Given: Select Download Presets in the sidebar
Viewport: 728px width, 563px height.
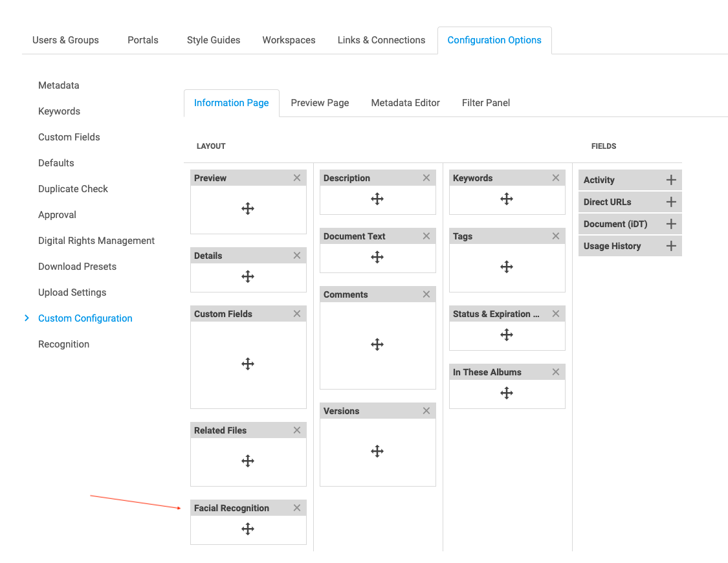Looking at the screenshot, I should [x=77, y=267].
